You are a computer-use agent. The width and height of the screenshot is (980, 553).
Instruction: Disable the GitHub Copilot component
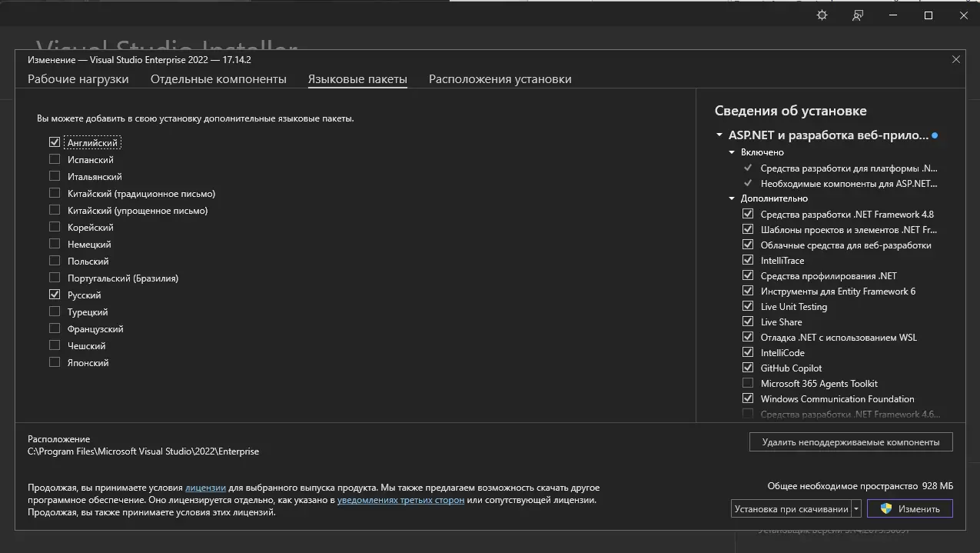coord(748,368)
